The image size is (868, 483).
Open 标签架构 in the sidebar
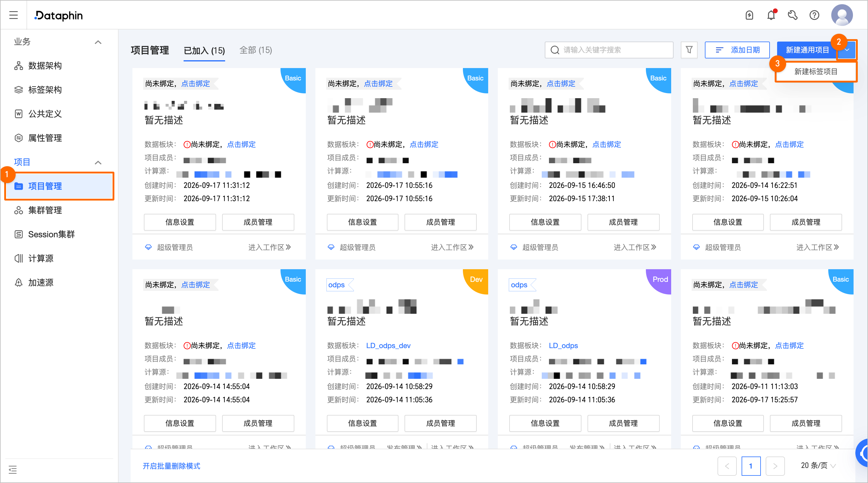(x=45, y=90)
